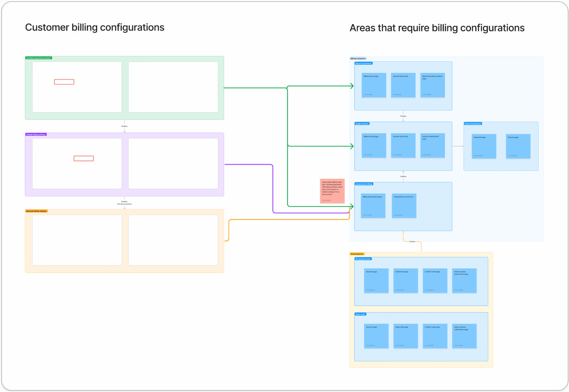Image resolution: width=569 pixels, height=392 pixels.
Task: Select the red subscription billing sticky note
Action: 332,191
